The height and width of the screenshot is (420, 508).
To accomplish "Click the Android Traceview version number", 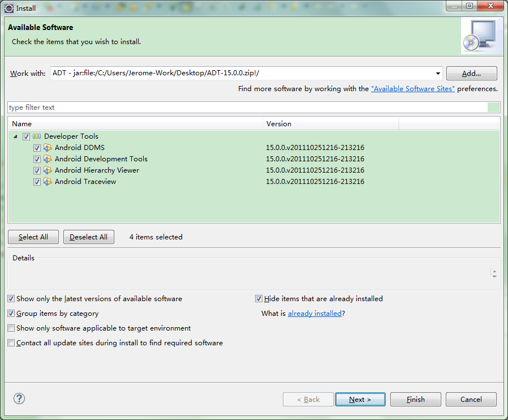I will (x=315, y=182).
